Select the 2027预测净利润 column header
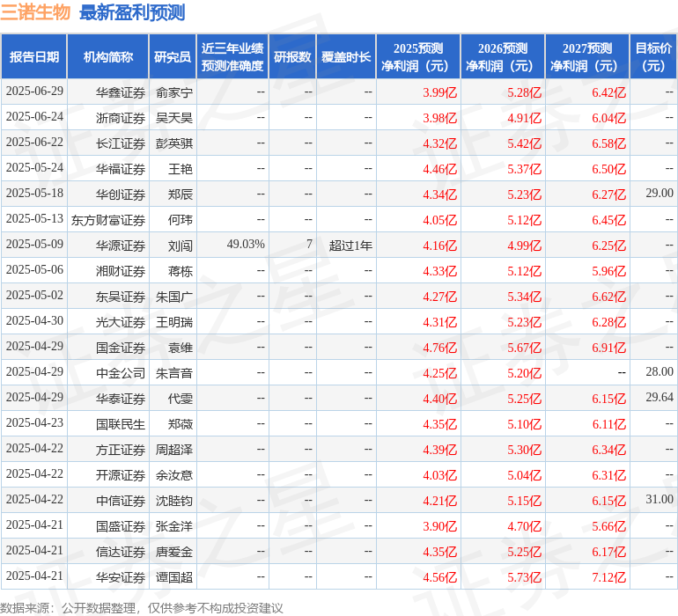This screenshot has width=678, height=616. [x=587, y=57]
